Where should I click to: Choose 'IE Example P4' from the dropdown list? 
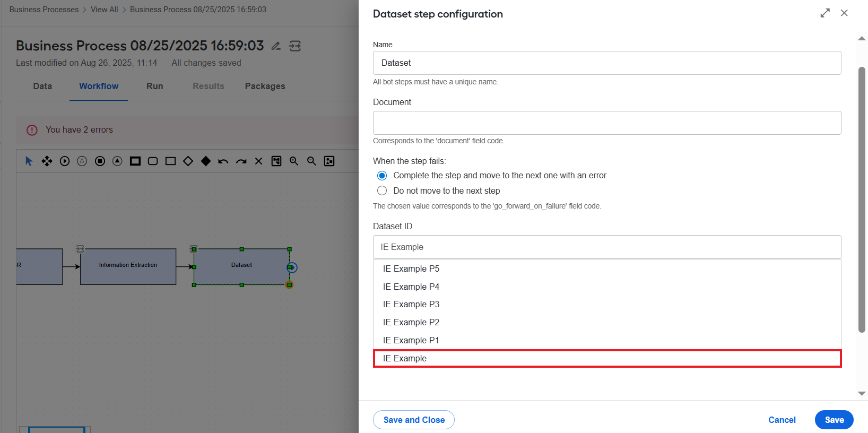click(607, 287)
